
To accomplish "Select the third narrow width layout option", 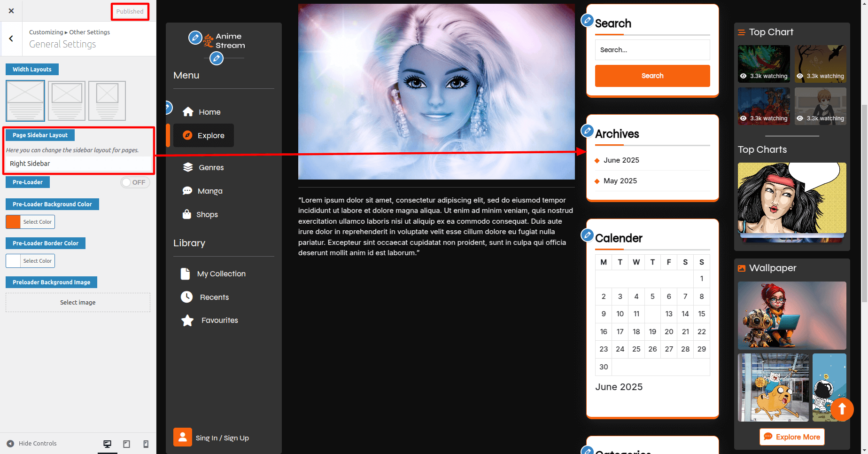I will (x=107, y=101).
